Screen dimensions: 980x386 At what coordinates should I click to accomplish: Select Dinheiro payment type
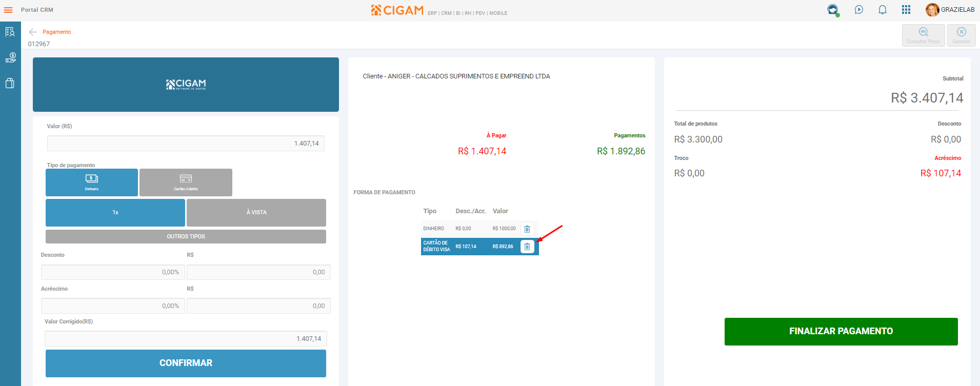coord(92,182)
